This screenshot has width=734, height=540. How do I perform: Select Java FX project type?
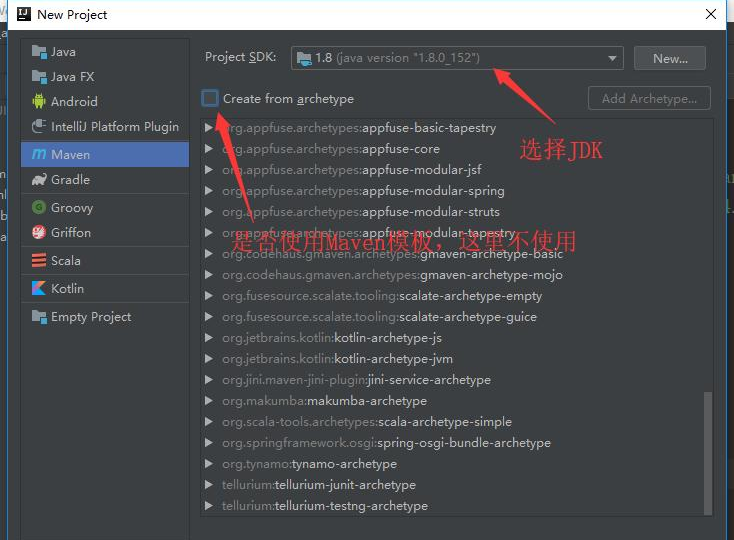tap(105, 77)
